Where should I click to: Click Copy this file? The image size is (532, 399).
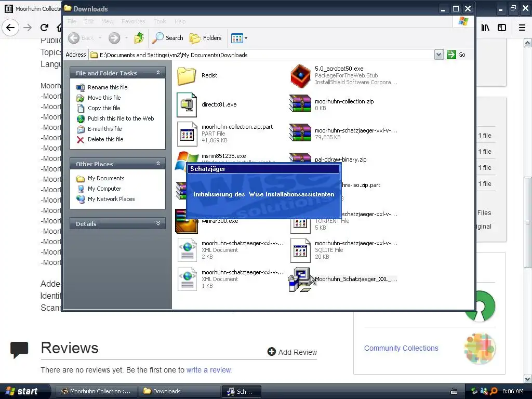pyautogui.click(x=104, y=108)
